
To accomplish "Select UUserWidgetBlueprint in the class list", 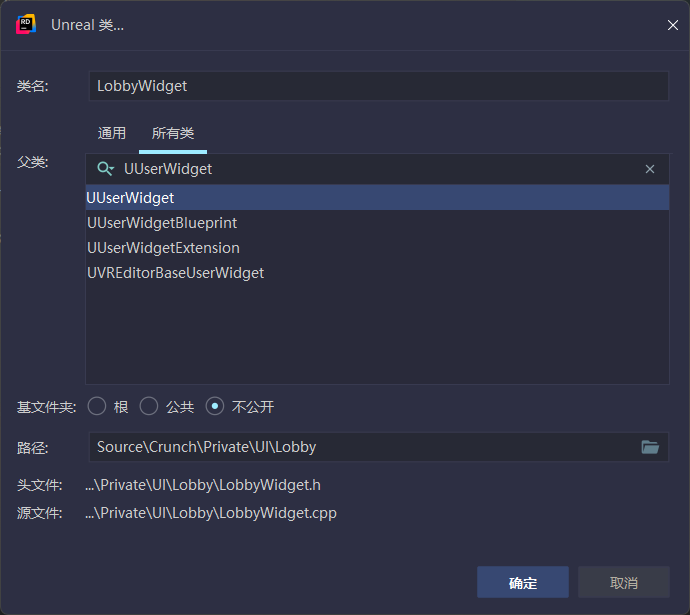I will 378,223.
